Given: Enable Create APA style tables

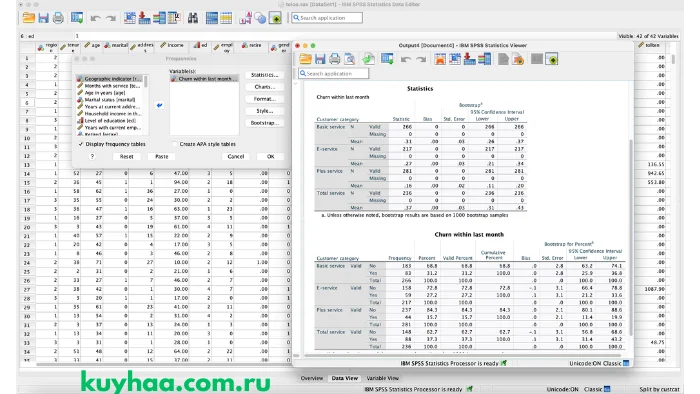Looking at the screenshot, I should (x=175, y=144).
